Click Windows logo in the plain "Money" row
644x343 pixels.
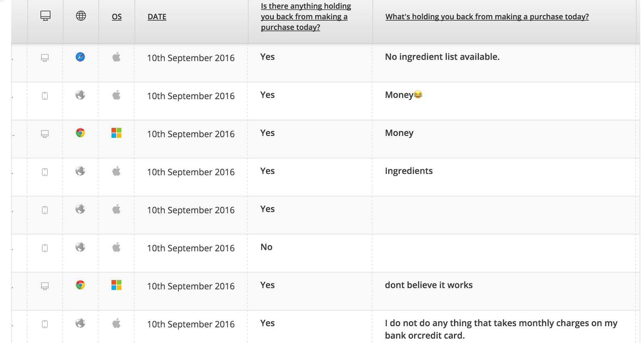coord(116,133)
